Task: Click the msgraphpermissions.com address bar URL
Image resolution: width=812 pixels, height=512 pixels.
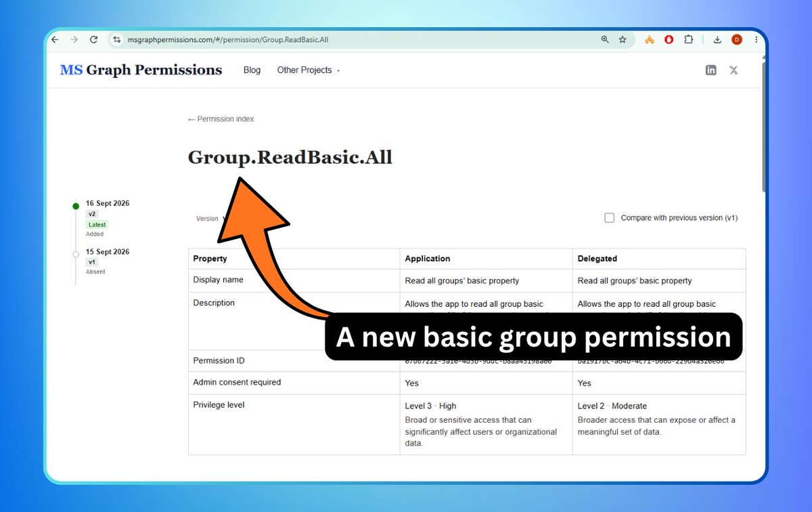Action: pos(228,40)
